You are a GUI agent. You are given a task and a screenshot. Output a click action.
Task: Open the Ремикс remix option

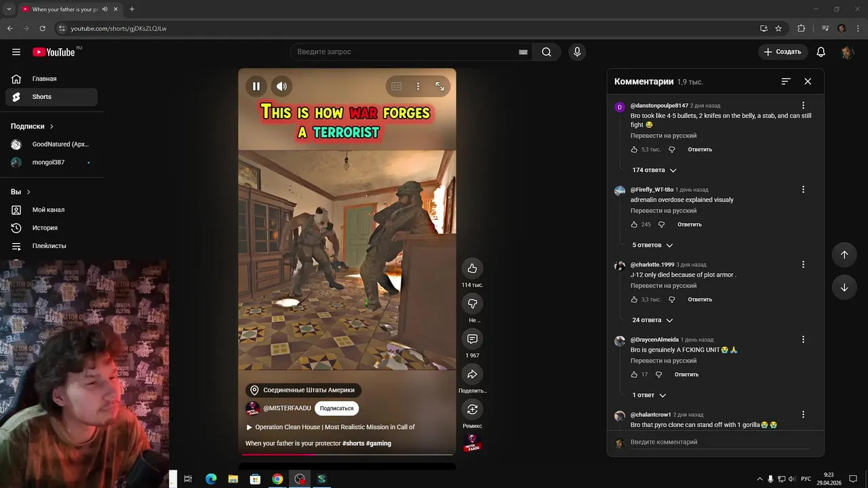click(x=472, y=409)
